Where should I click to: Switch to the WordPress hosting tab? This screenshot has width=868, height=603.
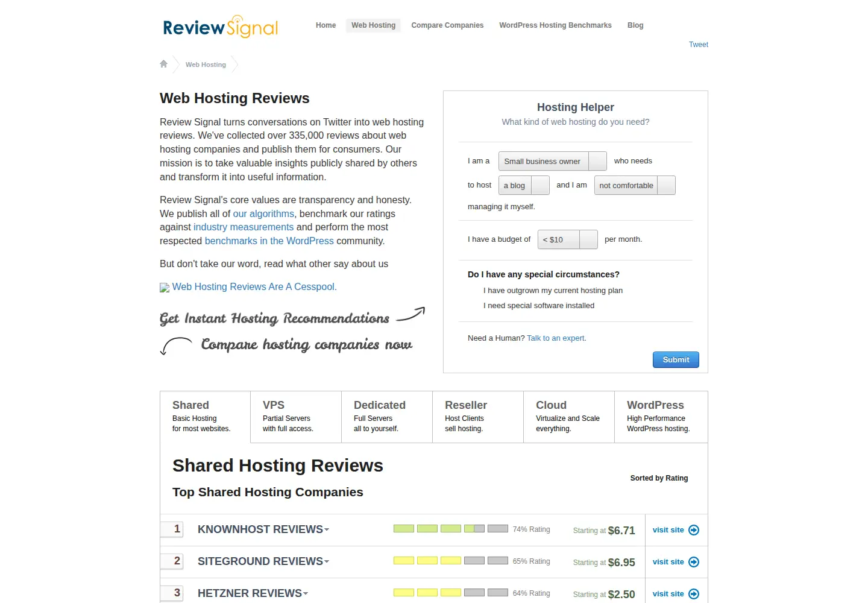[661, 417]
